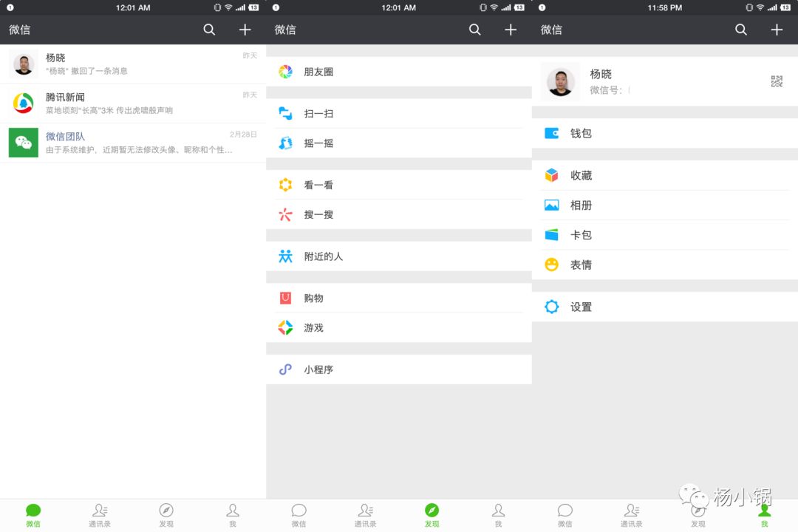The image size is (798, 532).
Task: Click the 扫一扫 label
Action: pos(318,114)
